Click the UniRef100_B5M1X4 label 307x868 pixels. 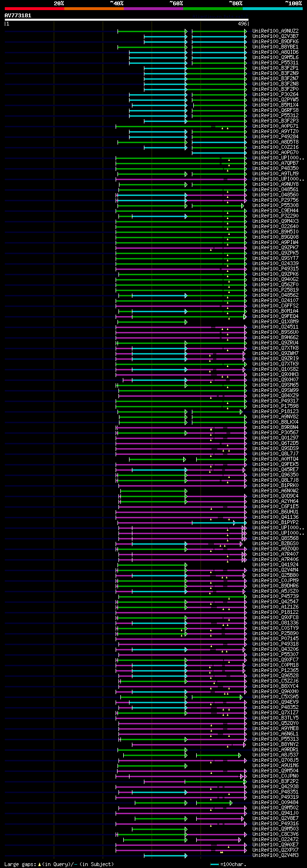pyautogui.click(x=275, y=105)
